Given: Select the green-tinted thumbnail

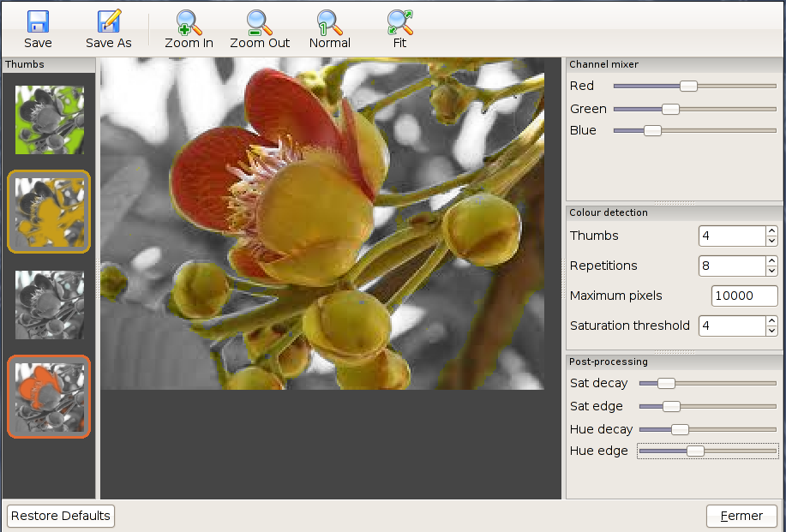Looking at the screenshot, I should [49, 120].
